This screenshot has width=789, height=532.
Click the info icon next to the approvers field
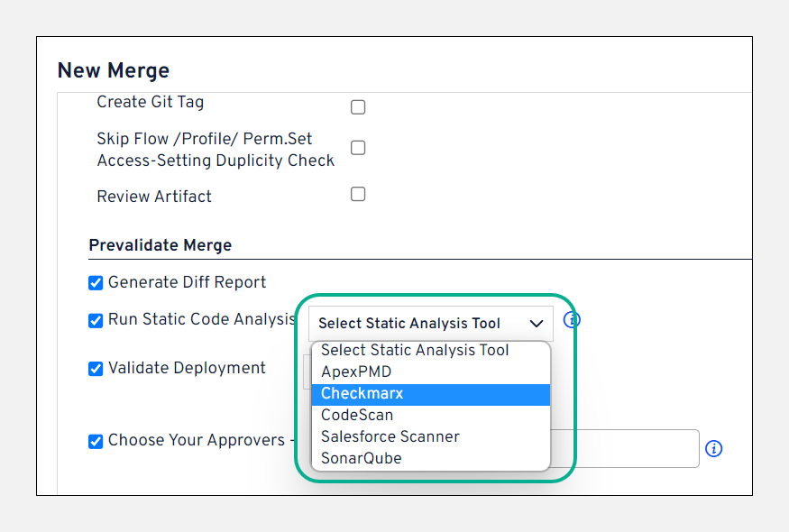714,448
